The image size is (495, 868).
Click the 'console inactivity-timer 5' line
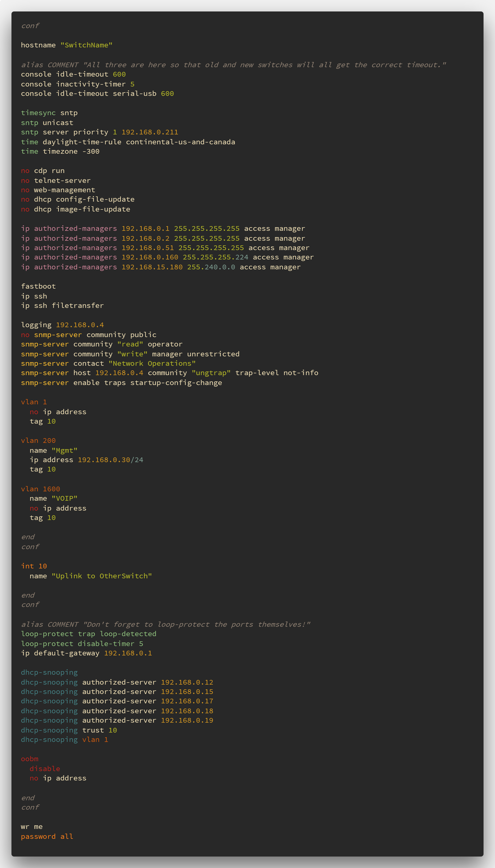78,84
